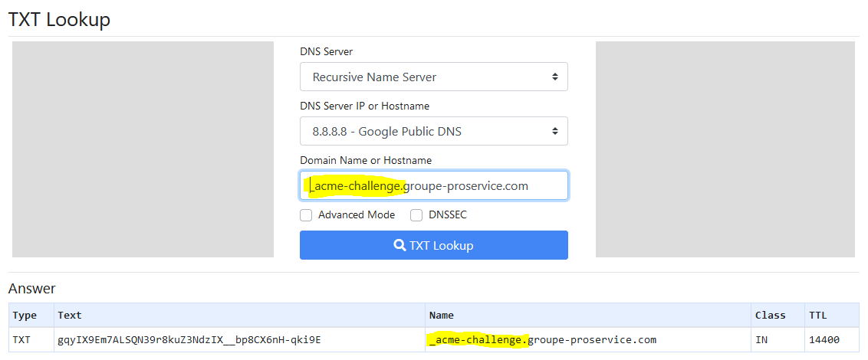Tick the DNSSEC checkbox
This screenshot has height=360, width=868.
coord(416,215)
